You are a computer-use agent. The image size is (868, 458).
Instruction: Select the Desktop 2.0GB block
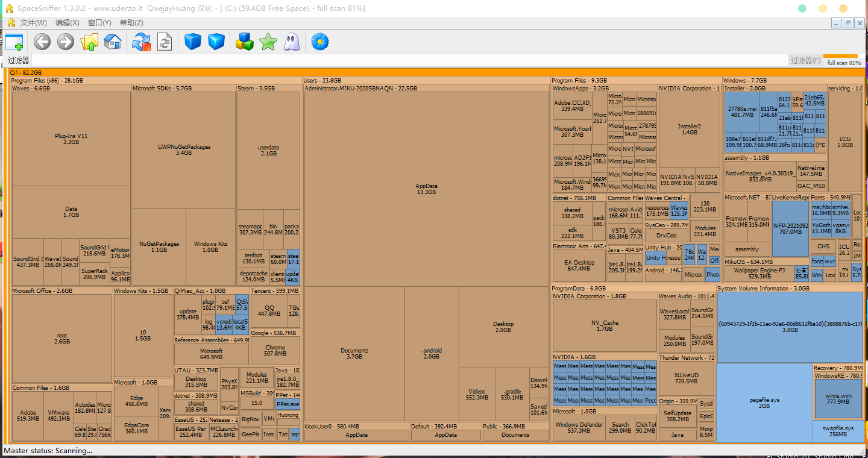[503, 327]
